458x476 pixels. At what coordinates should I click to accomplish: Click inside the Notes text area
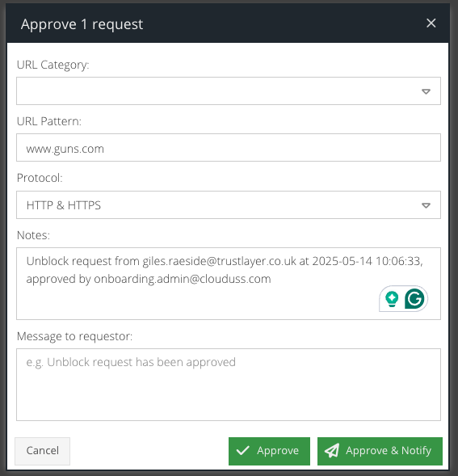229,284
